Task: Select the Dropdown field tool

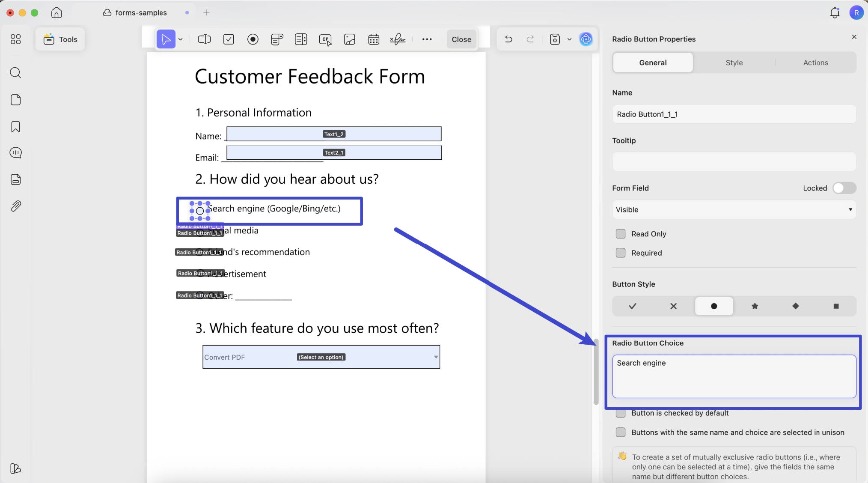Action: click(x=277, y=39)
